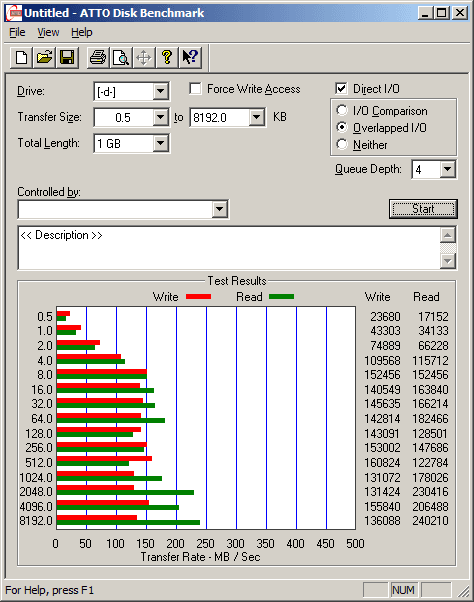The image size is (474, 602).
Task: Click the Test Results group title
Action: (237, 281)
